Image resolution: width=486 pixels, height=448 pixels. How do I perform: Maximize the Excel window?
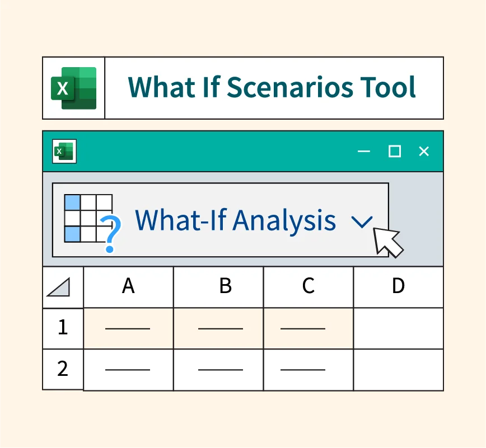[x=394, y=151]
